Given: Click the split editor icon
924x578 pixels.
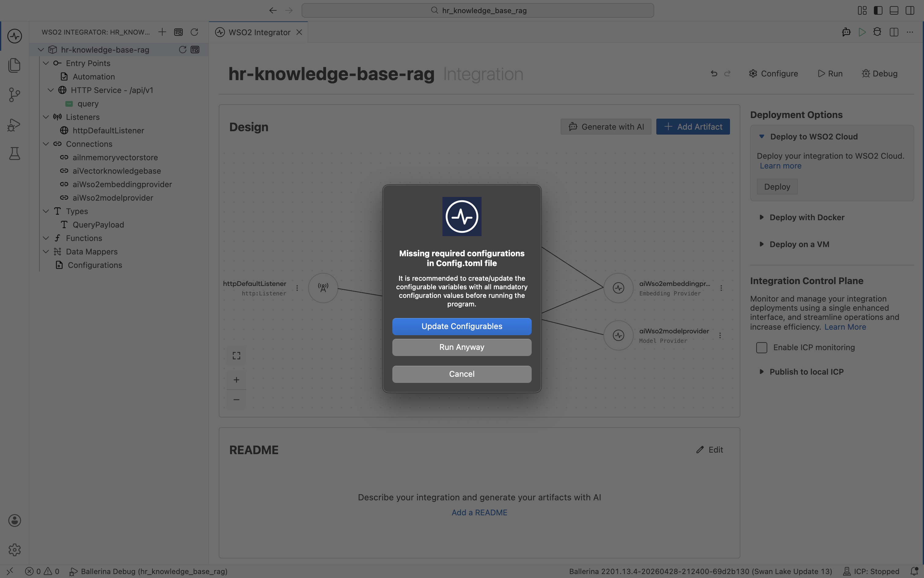Looking at the screenshot, I should point(894,32).
